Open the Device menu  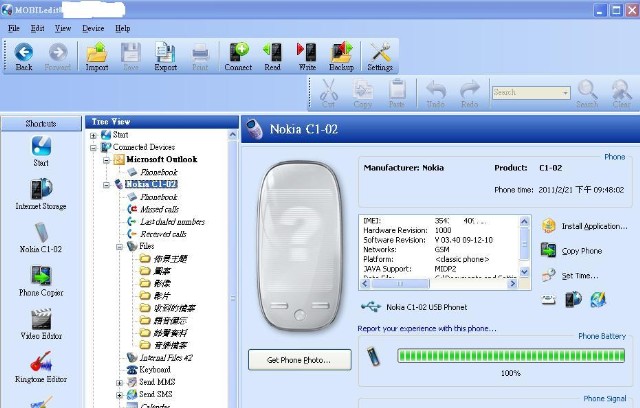coord(93,28)
